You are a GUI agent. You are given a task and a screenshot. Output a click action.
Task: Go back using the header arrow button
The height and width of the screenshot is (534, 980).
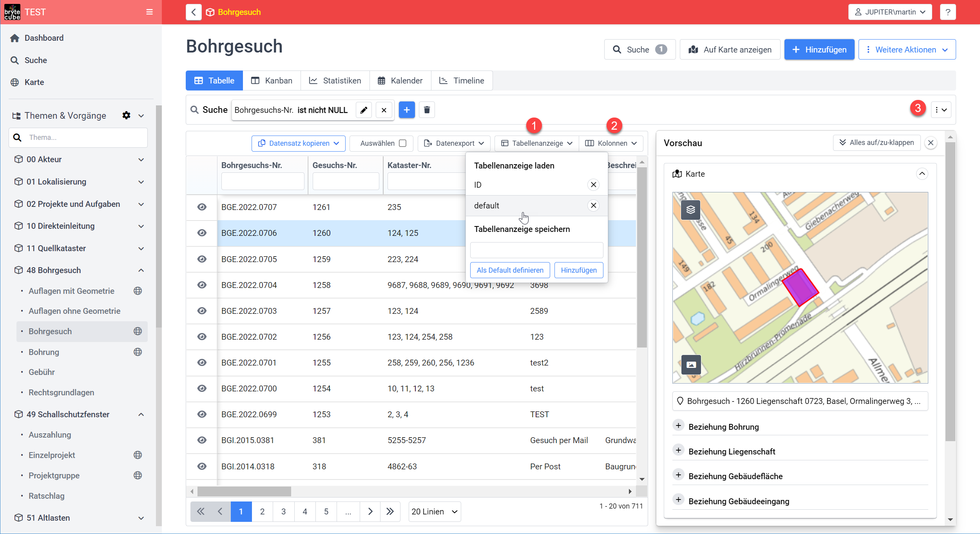click(x=194, y=12)
